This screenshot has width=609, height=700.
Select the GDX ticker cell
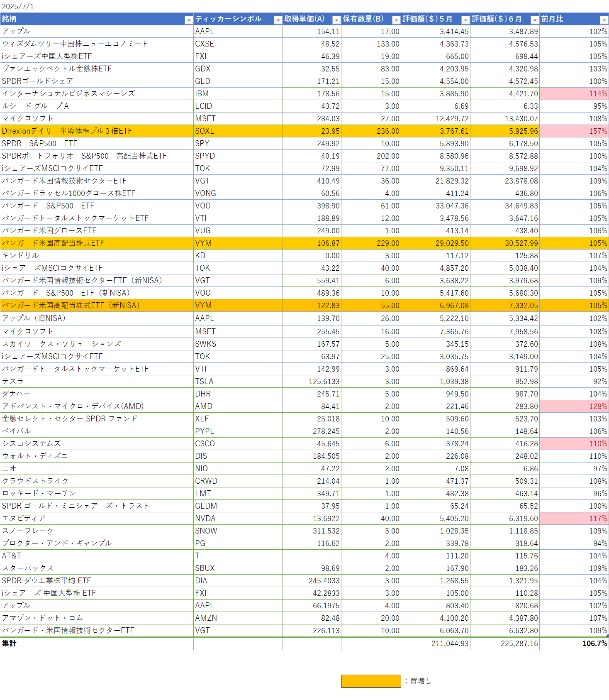click(238, 69)
